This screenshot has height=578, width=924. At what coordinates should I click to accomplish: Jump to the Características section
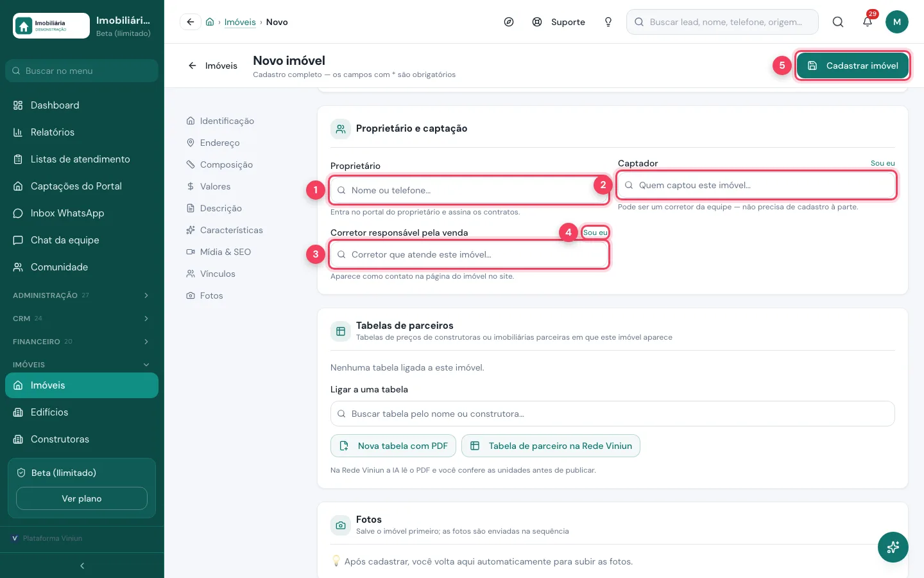coord(225,230)
